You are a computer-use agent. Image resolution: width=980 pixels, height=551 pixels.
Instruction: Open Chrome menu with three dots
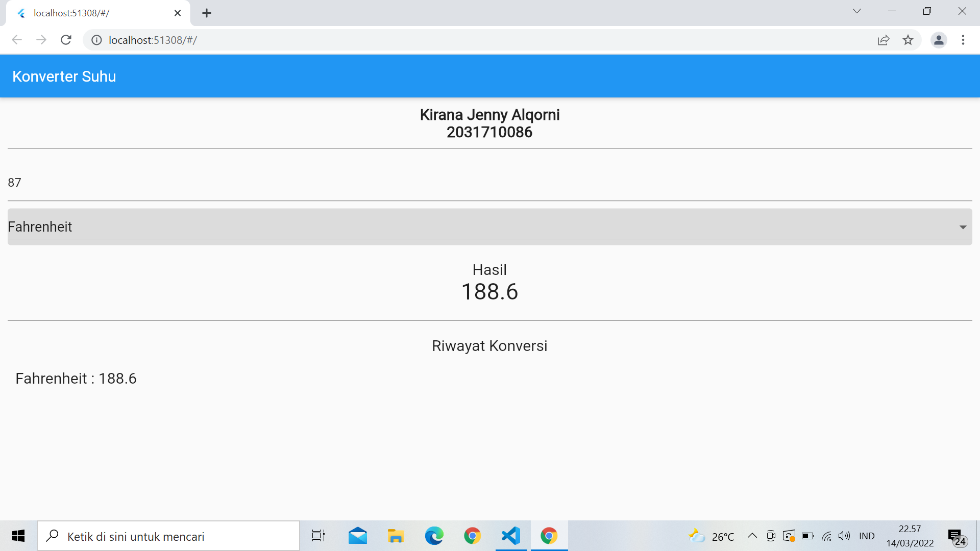[x=964, y=40]
